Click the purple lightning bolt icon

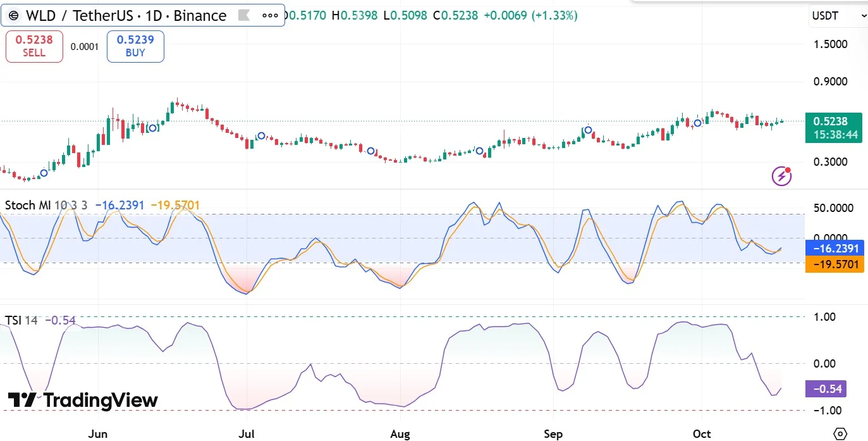782,175
